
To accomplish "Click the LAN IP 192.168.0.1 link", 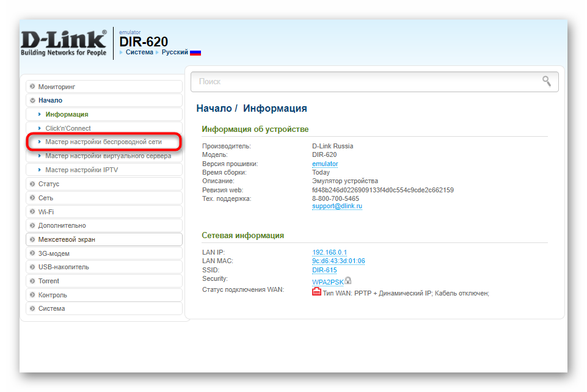I will (329, 252).
